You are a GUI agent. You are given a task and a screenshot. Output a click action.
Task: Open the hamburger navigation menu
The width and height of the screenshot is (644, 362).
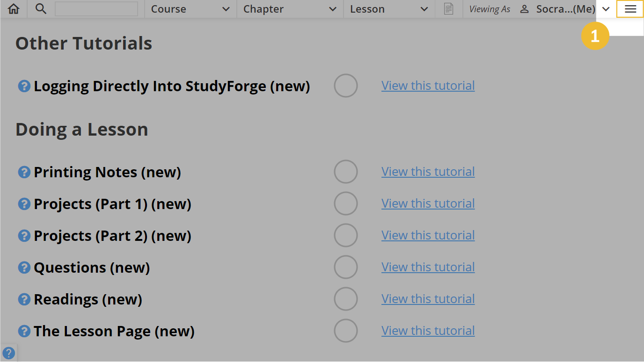coord(629,8)
